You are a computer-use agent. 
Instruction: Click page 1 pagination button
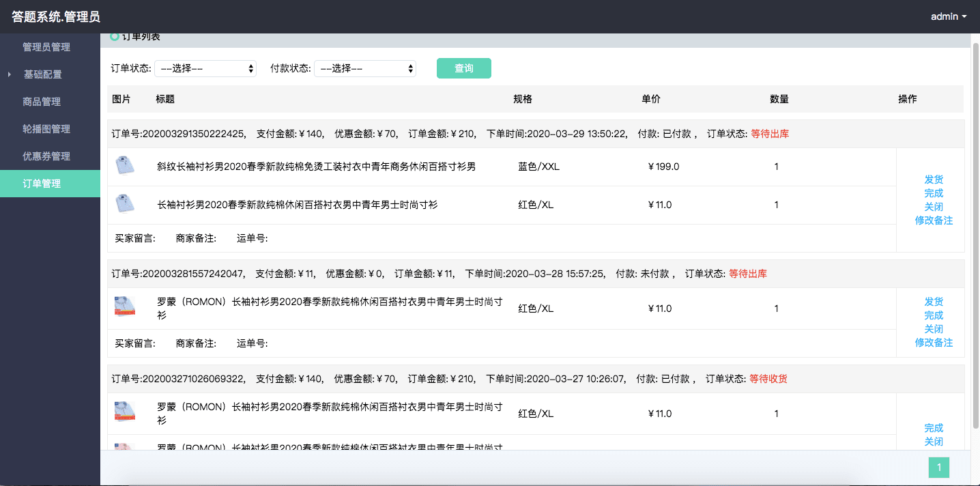coord(938,467)
